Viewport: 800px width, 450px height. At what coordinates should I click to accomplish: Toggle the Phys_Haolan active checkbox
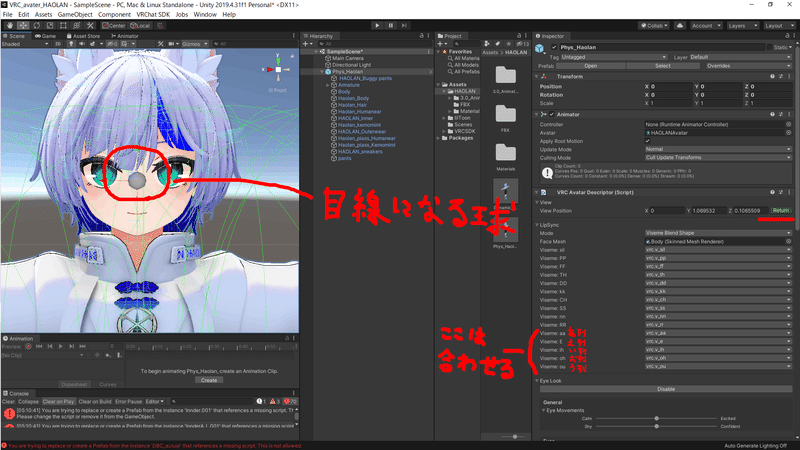point(554,47)
